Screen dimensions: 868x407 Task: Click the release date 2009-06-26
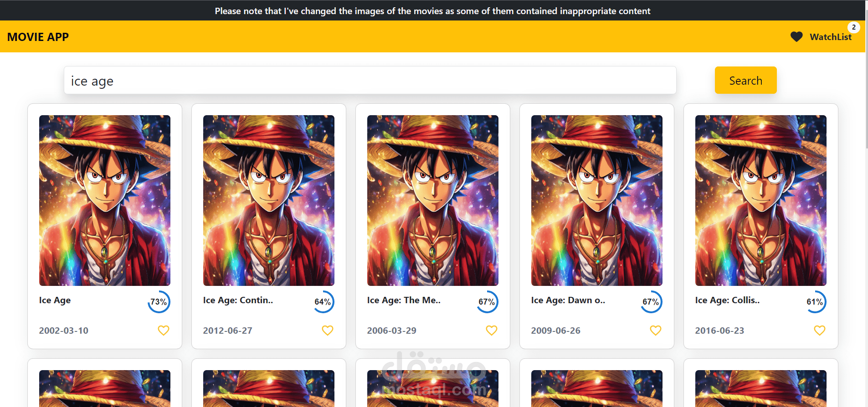point(556,331)
